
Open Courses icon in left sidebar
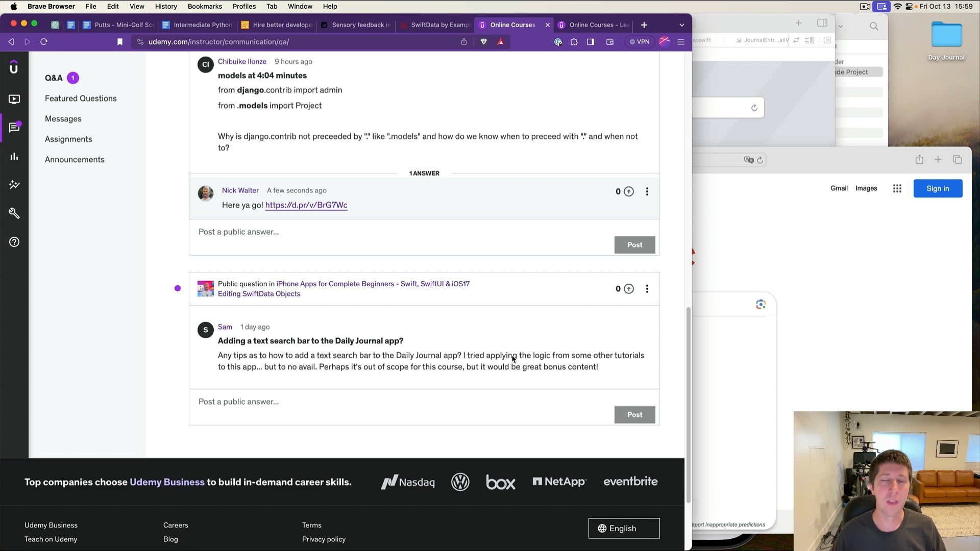(x=14, y=99)
